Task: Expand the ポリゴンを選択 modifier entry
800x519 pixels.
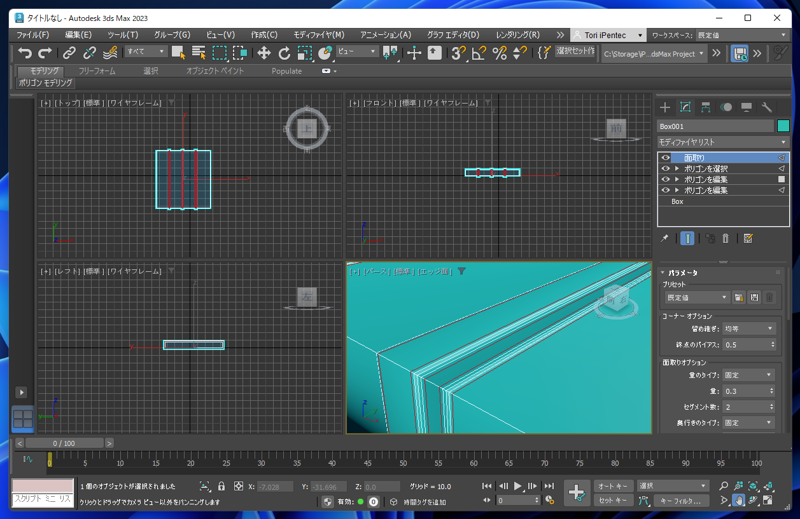Action: [677, 168]
